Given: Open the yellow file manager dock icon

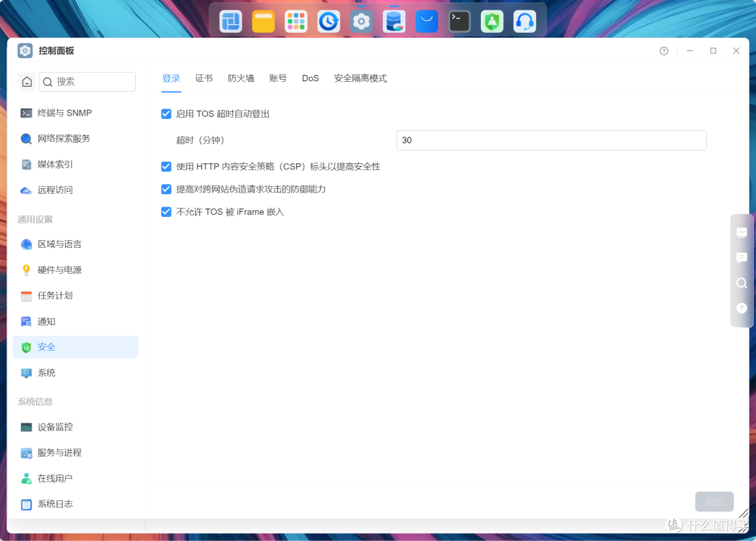Looking at the screenshot, I should point(263,21).
